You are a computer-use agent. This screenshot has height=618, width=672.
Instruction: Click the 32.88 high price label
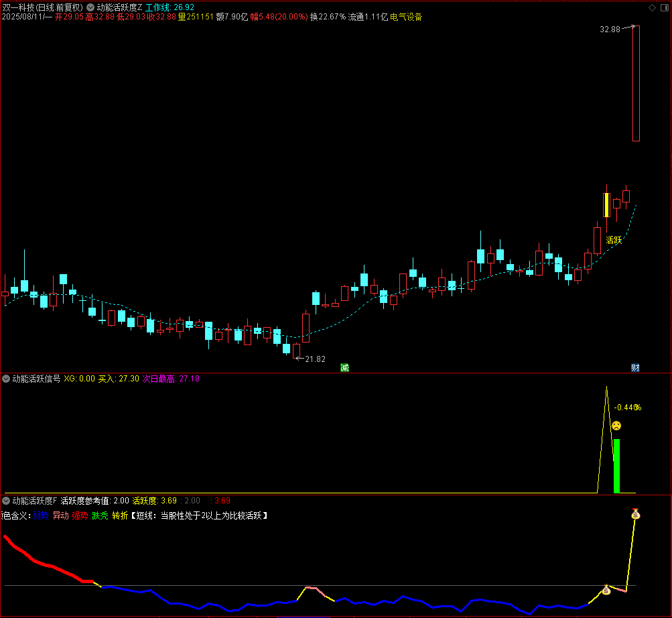pyautogui.click(x=610, y=29)
